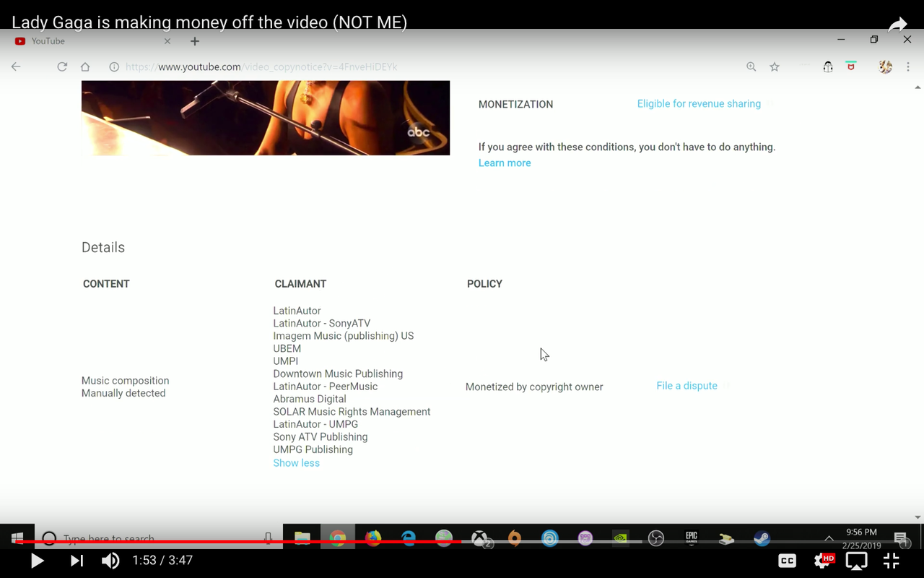This screenshot has width=924, height=578.
Task: Click the LatinAutor - SonyATV claimant
Action: coord(321,323)
